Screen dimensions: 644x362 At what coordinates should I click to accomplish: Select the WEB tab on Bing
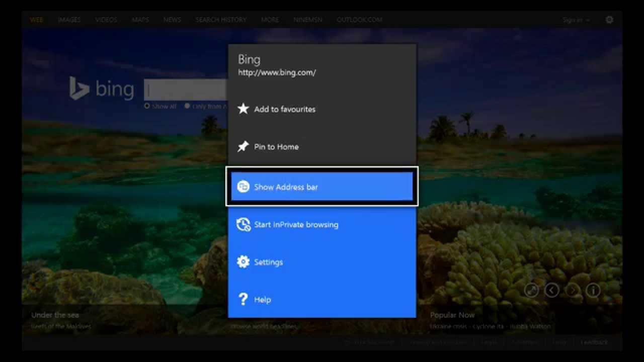point(37,20)
